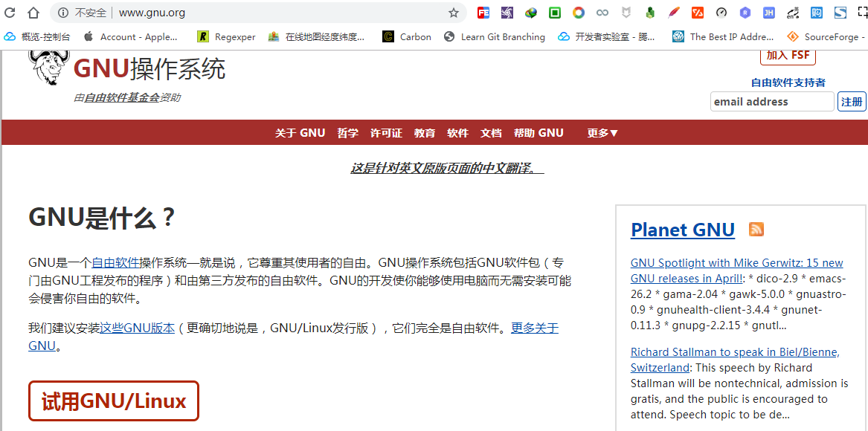868x431 pixels.
Task: Follow the 自由软件 link in the paragraph
Action: [x=115, y=262]
